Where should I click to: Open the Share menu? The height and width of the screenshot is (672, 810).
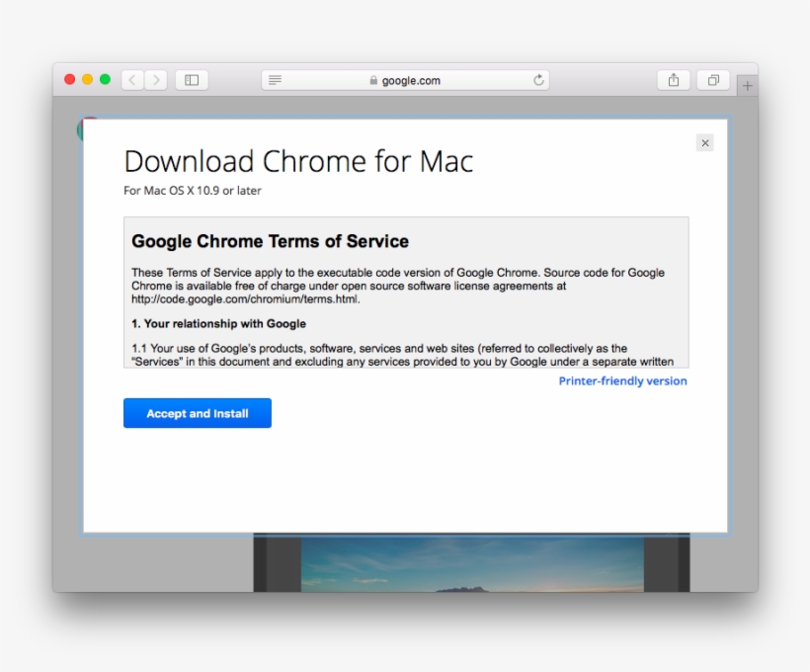tap(673, 80)
